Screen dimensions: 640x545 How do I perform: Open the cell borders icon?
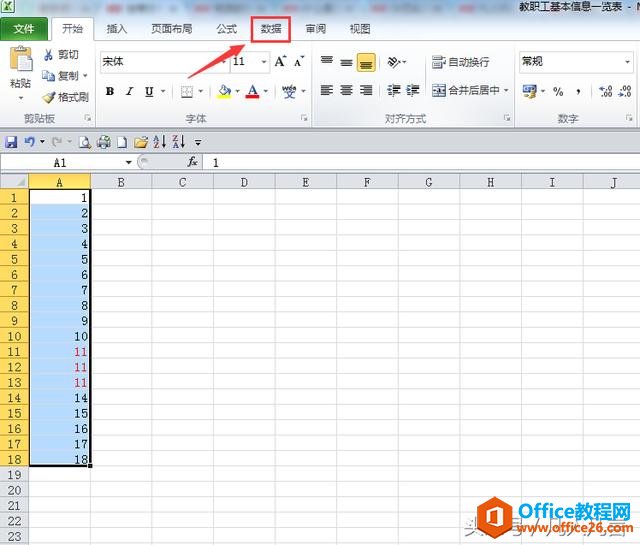click(187, 91)
